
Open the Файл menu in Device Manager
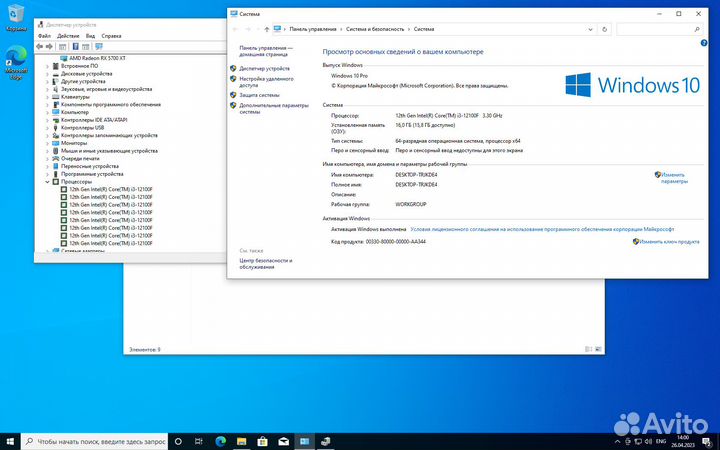(44, 36)
